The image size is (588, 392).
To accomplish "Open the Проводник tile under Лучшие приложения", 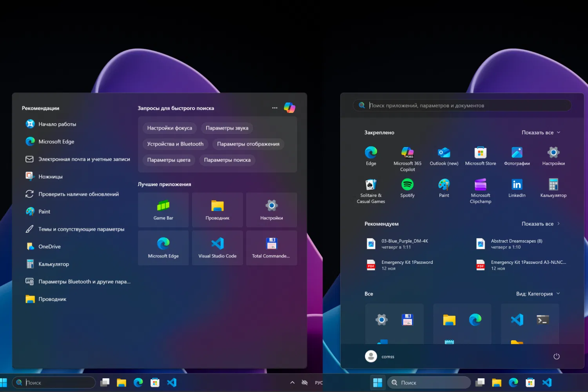I will click(217, 210).
